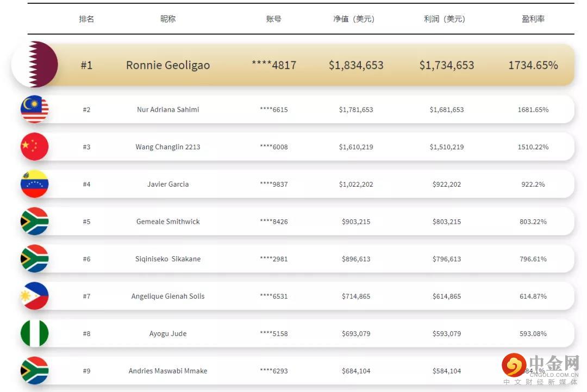The image size is (587, 392).
Task: Click the account number ****4817
Action: [273, 65]
